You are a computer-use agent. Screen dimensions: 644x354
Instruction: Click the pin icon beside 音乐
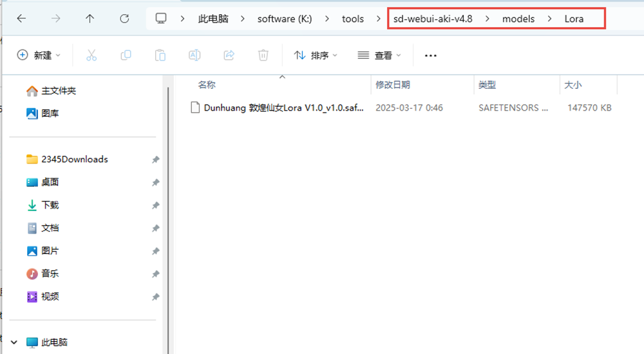(x=156, y=274)
